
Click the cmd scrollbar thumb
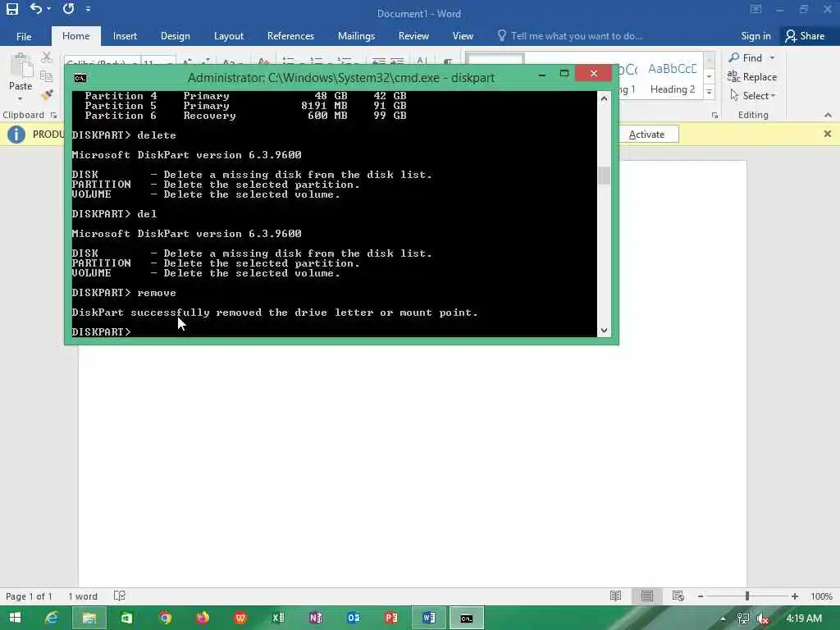pyautogui.click(x=604, y=176)
